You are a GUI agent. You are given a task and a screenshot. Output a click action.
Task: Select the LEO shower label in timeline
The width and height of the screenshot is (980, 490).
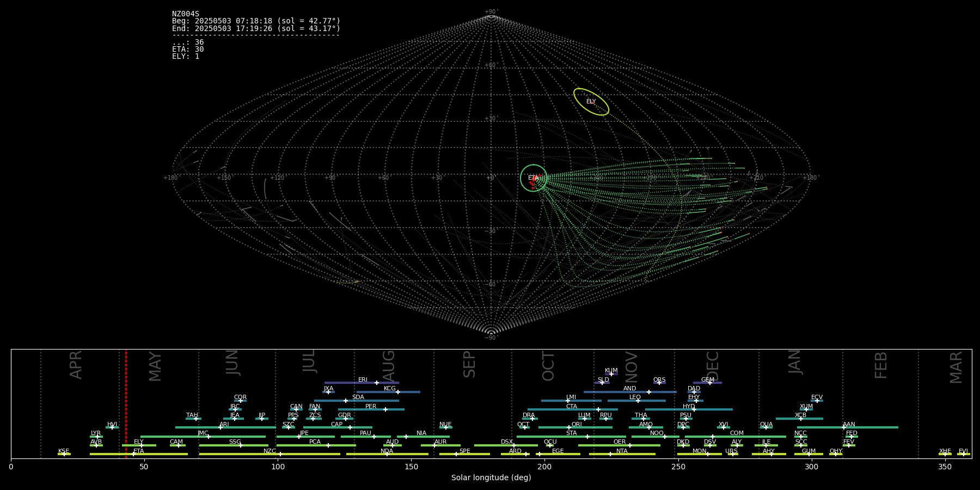635,397
